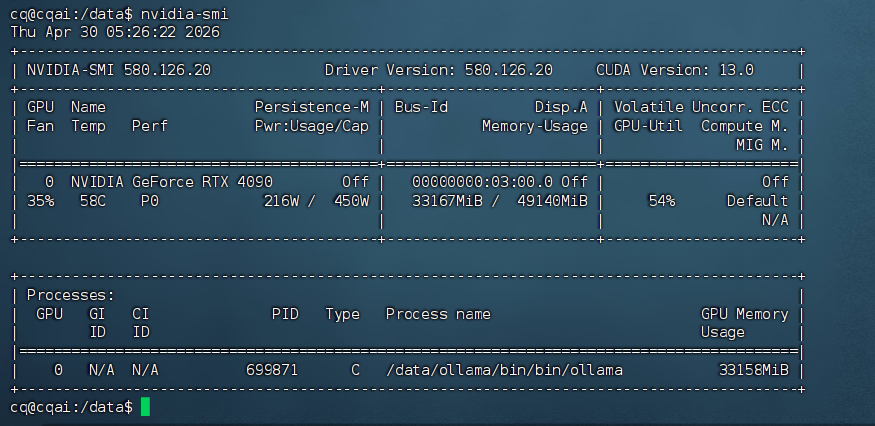Click the GPU Memory column header

745,314
